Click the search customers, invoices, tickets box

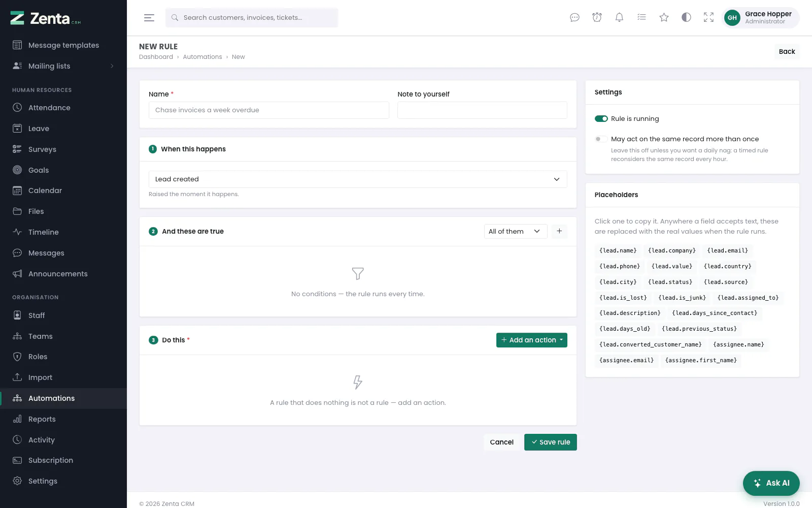(x=252, y=18)
